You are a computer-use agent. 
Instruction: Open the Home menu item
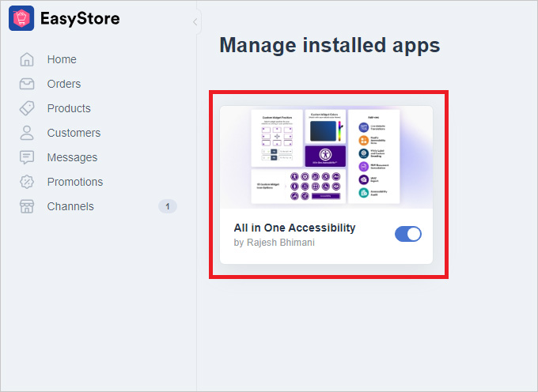(x=62, y=59)
